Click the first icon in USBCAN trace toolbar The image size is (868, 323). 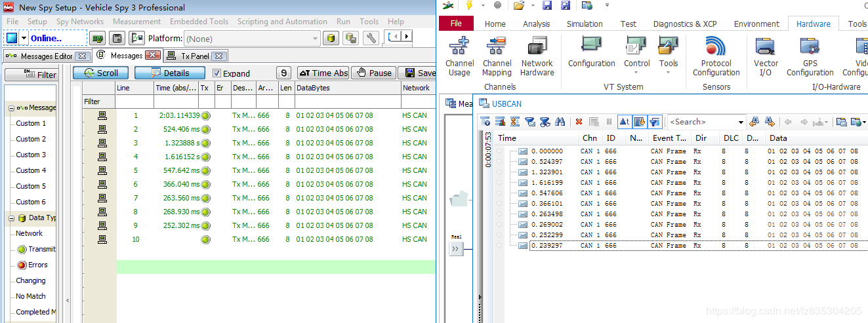pyautogui.click(x=486, y=122)
